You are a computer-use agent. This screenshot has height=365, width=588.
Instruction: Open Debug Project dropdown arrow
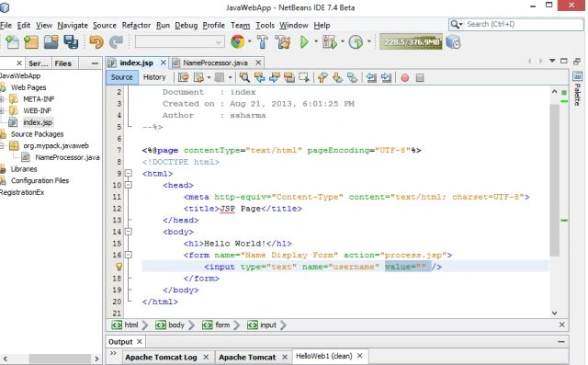point(342,41)
